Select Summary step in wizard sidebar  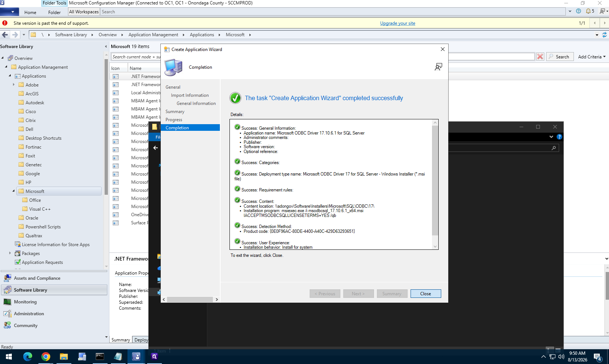[175, 112]
